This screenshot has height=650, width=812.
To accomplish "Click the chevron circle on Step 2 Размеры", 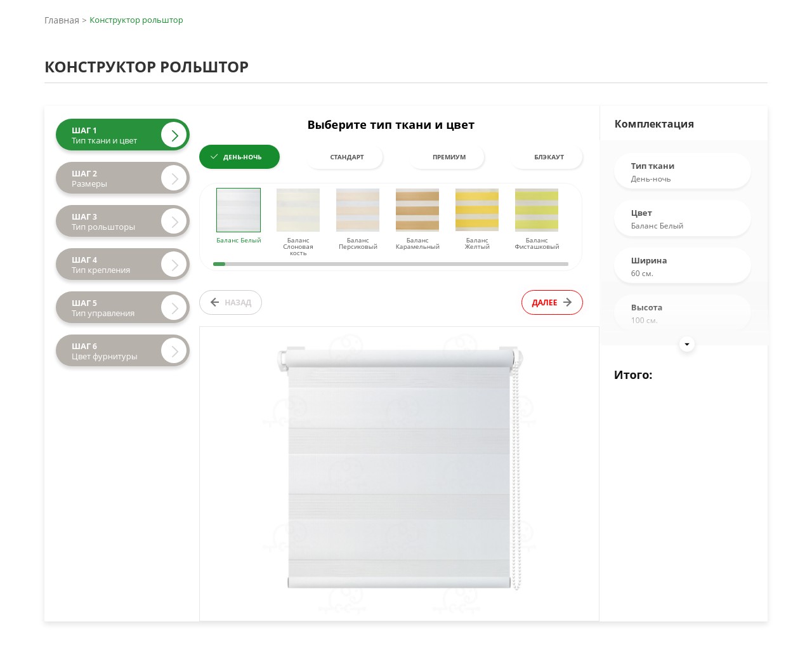I will click(x=174, y=178).
